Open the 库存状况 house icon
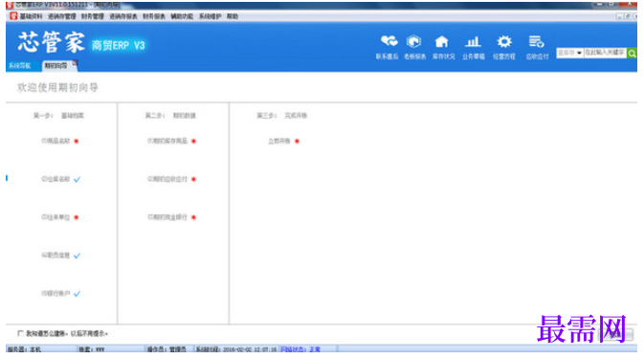 (442, 42)
